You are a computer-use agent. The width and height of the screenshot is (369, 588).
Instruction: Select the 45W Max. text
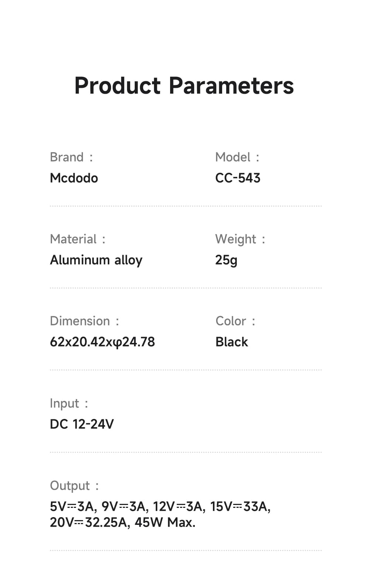[x=165, y=523]
